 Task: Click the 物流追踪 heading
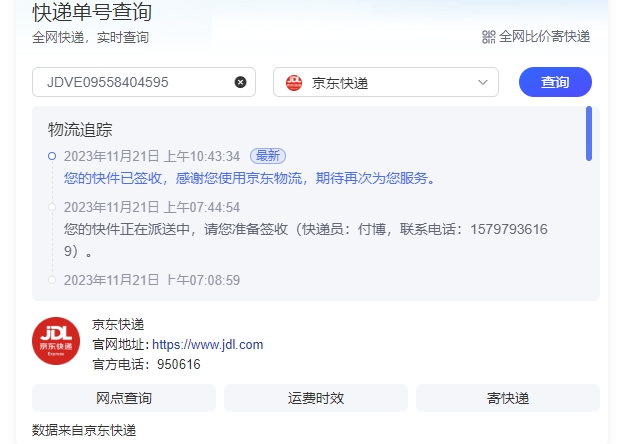tap(80, 130)
